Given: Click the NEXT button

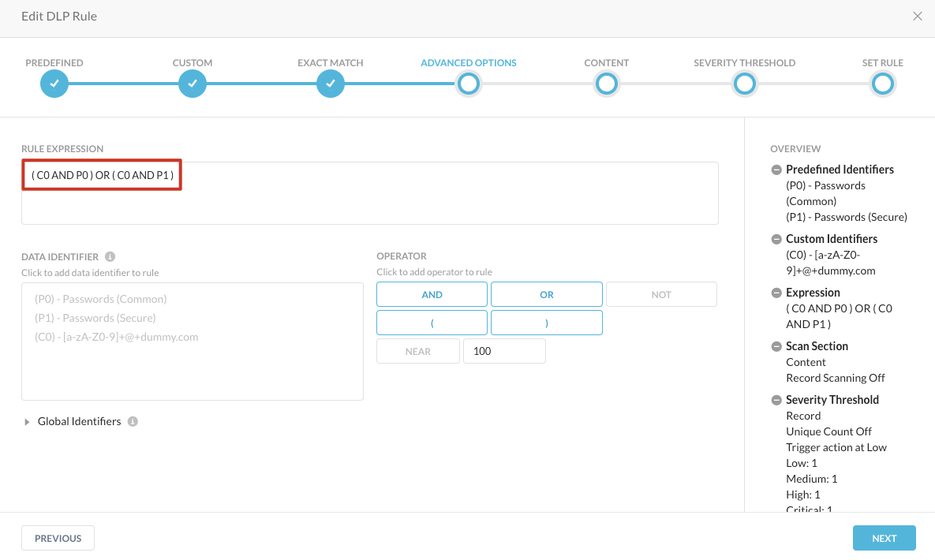Looking at the screenshot, I should pos(884,538).
